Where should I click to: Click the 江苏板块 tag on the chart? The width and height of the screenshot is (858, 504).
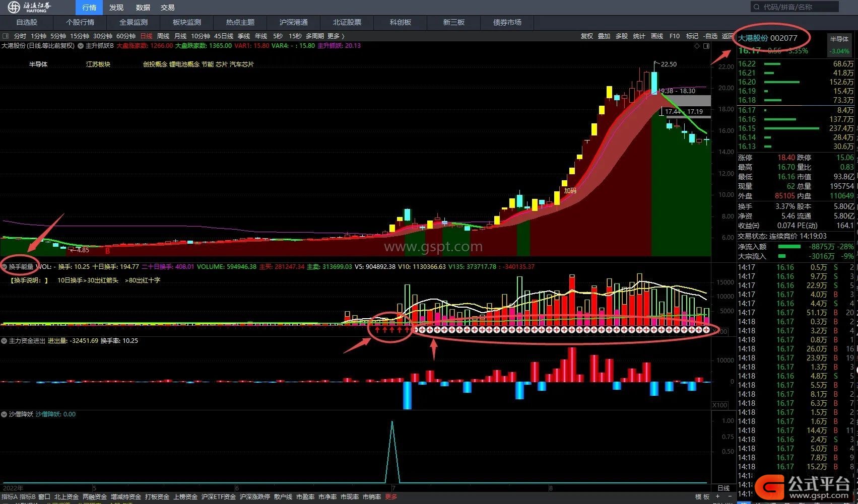(x=98, y=64)
